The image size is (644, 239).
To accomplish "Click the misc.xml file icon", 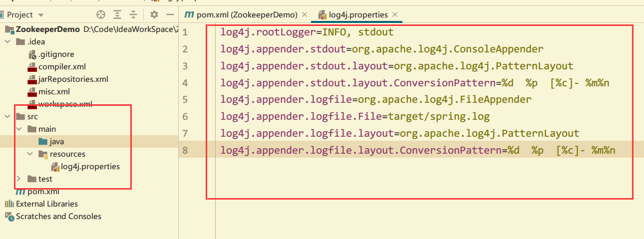I will tap(32, 92).
